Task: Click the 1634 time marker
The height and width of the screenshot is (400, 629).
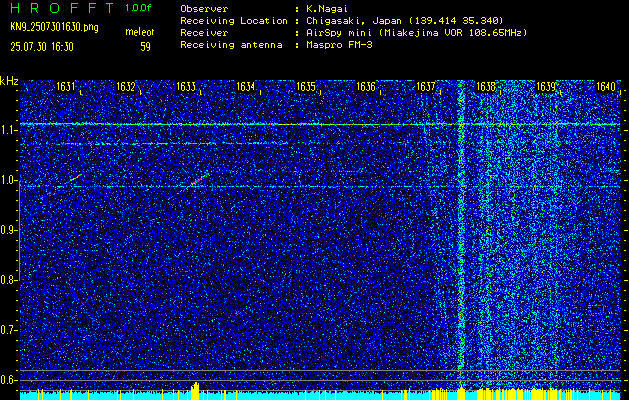Action: 246,86
